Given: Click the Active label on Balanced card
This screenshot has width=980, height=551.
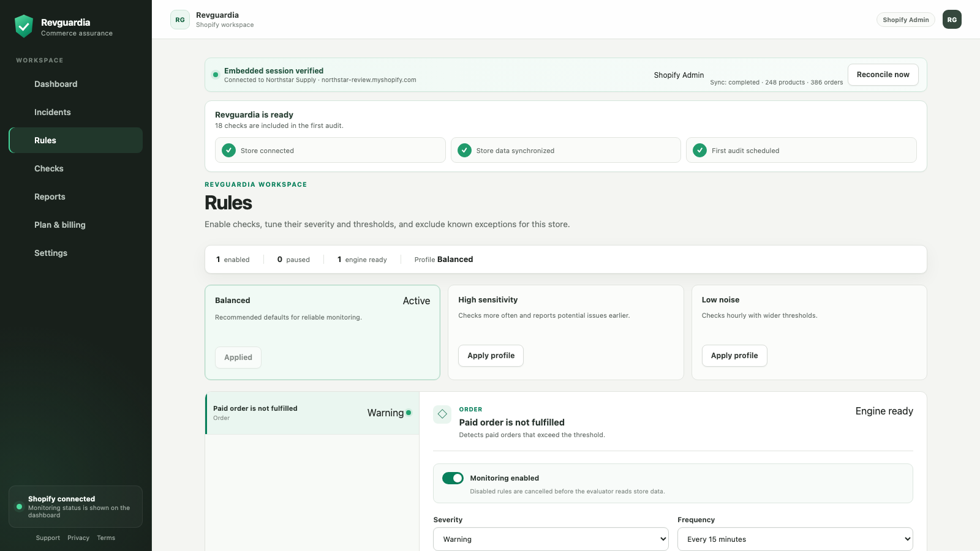Looking at the screenshot, I should pos(417,301).
